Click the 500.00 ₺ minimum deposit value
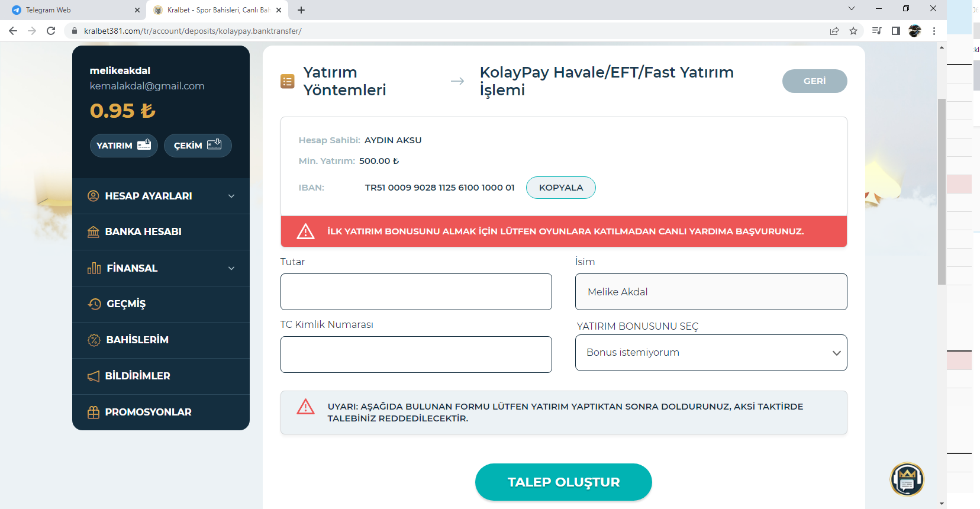Screen dimensions: 980x509 (379, 161)
